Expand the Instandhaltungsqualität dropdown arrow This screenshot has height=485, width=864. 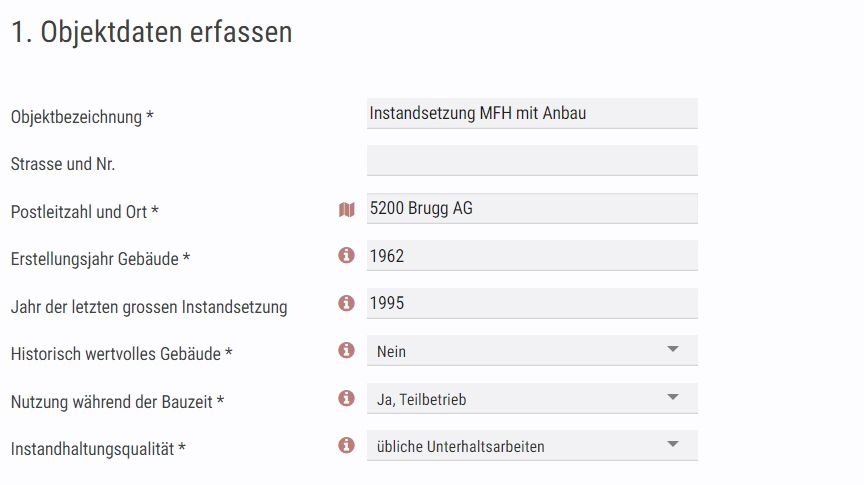(672, 444)
